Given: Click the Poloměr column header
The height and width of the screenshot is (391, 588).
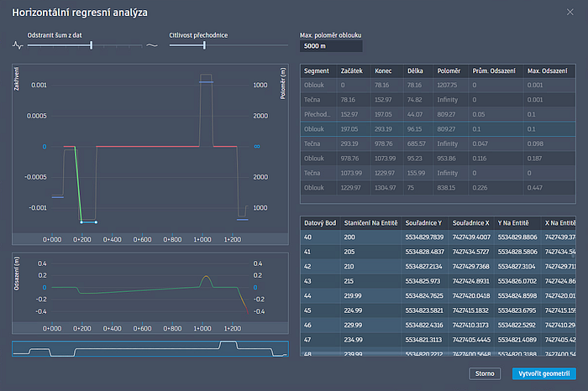Looking at the screenshot, I should click(x=449, y=71).
